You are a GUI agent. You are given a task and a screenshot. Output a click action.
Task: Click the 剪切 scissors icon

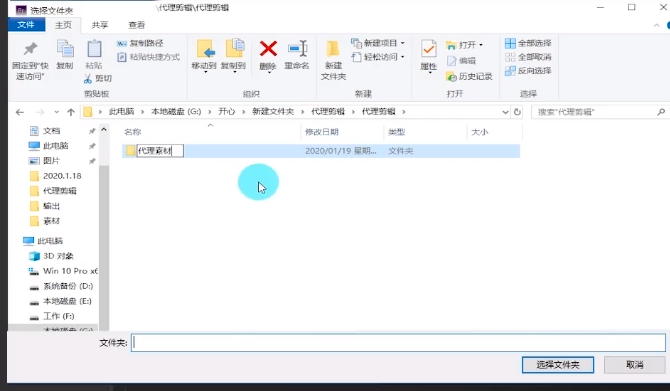point(88,78)
